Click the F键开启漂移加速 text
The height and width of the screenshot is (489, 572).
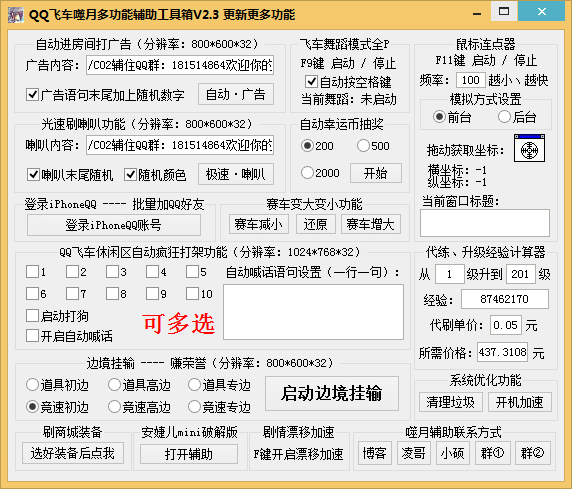click(x=298, y=454)
